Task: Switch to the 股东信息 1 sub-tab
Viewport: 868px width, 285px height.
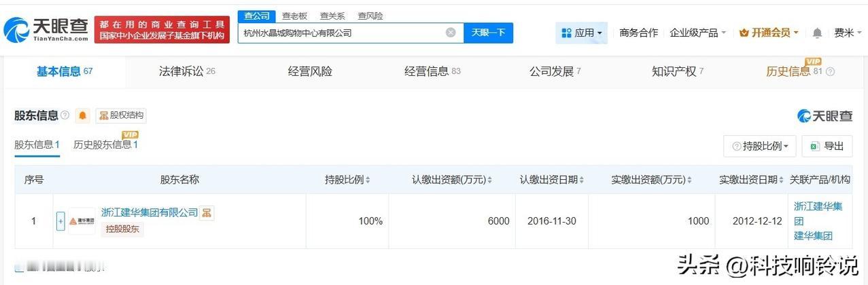Action: [x=37, y=145]
